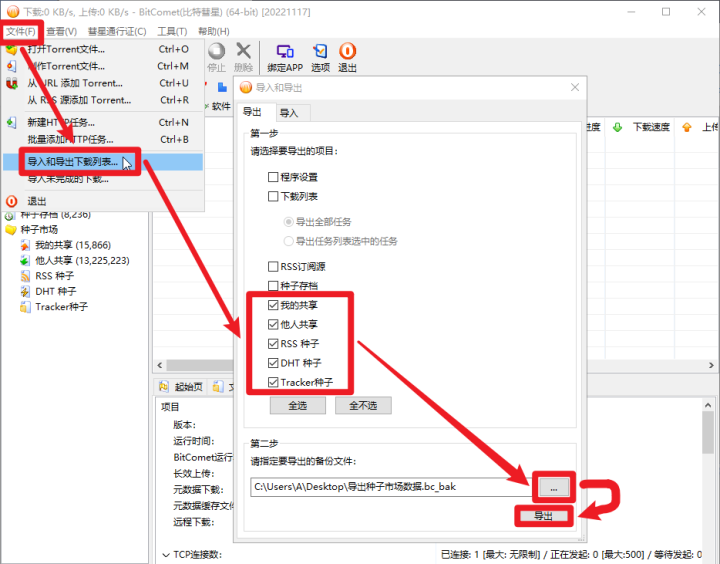This screenshot has width=720, height=564.
Task: Uncheck the Tracker种子 checkbox
Action: (x=273, y=383)
